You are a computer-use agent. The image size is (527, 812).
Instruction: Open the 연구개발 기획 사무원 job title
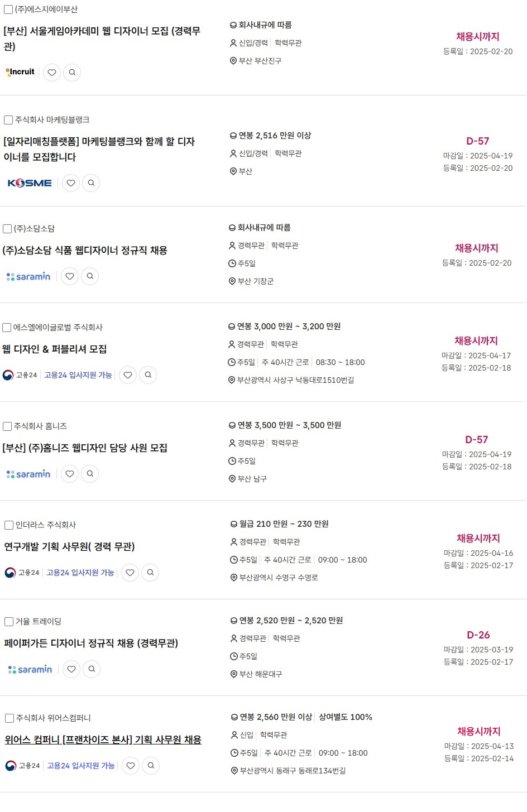[70, 547]
